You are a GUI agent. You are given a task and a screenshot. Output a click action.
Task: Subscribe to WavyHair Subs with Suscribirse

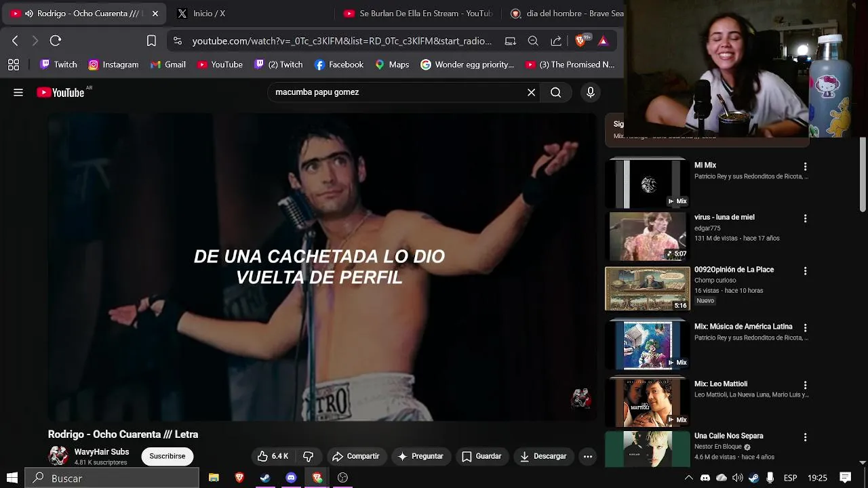(x=167, y=456)
